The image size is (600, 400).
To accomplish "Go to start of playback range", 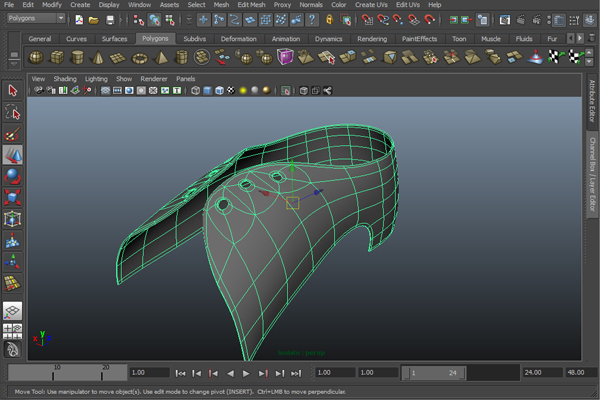I will pos(180,373).
